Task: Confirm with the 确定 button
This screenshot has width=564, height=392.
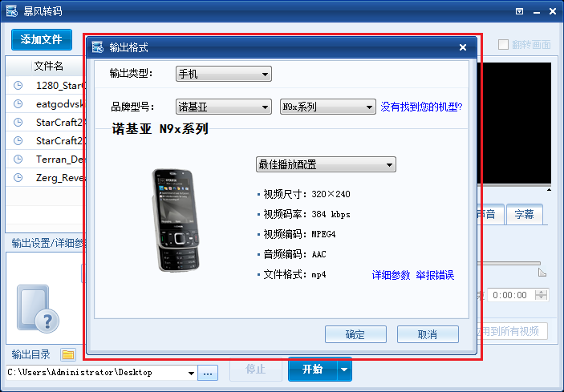Action: 355,334
